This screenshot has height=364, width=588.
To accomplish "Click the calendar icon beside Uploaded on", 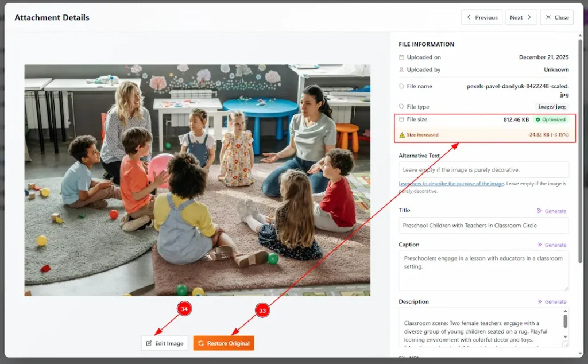I will tap(402, 57).
